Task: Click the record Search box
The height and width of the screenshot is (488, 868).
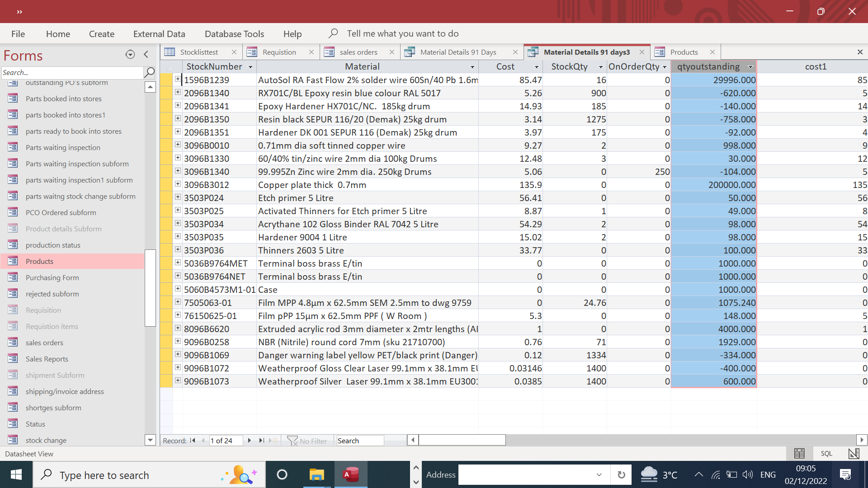Action: click(x=360, y=441)
